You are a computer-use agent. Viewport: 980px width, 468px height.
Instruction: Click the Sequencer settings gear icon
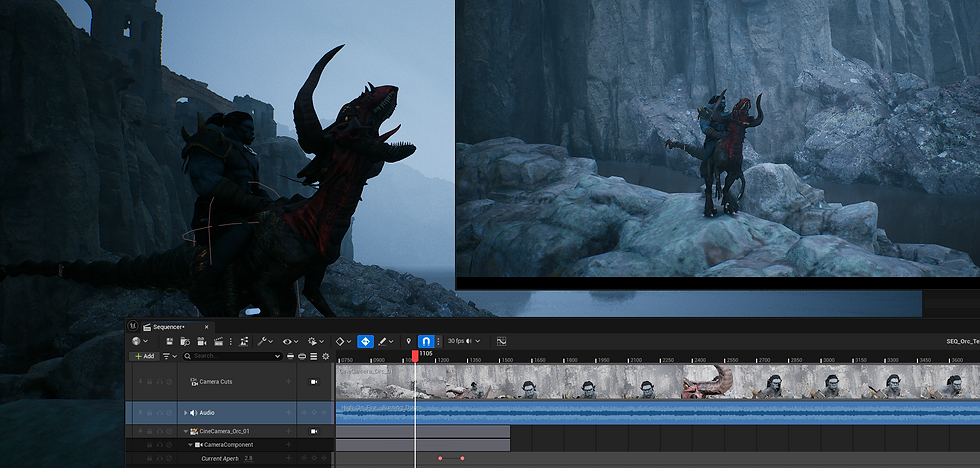[x=325, y=356]
